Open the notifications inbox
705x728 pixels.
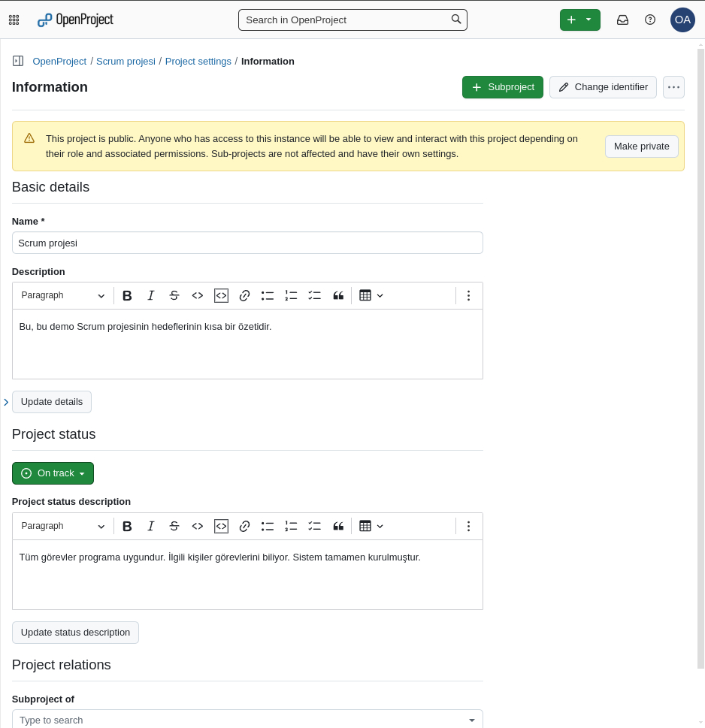(x=622, y=20)
